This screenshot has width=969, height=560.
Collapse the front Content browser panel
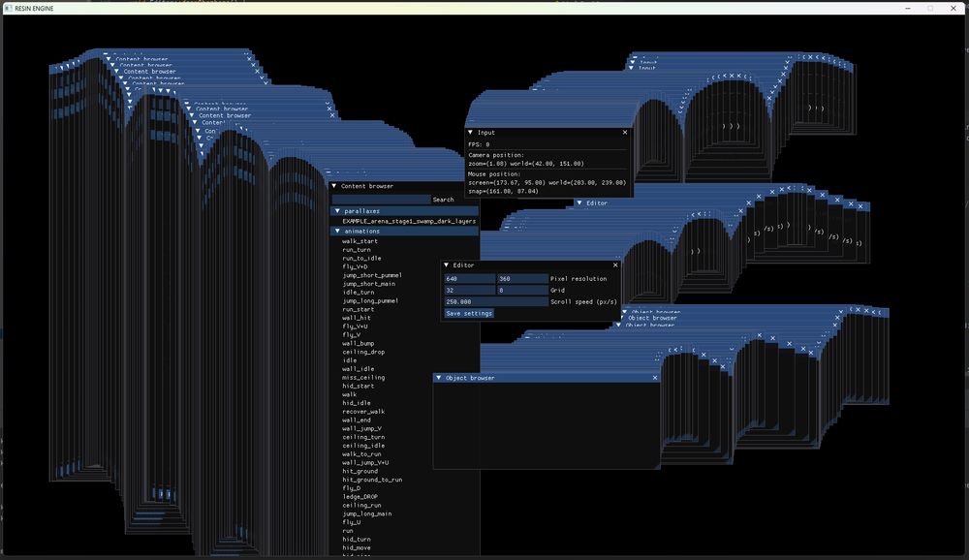(334, 186)
